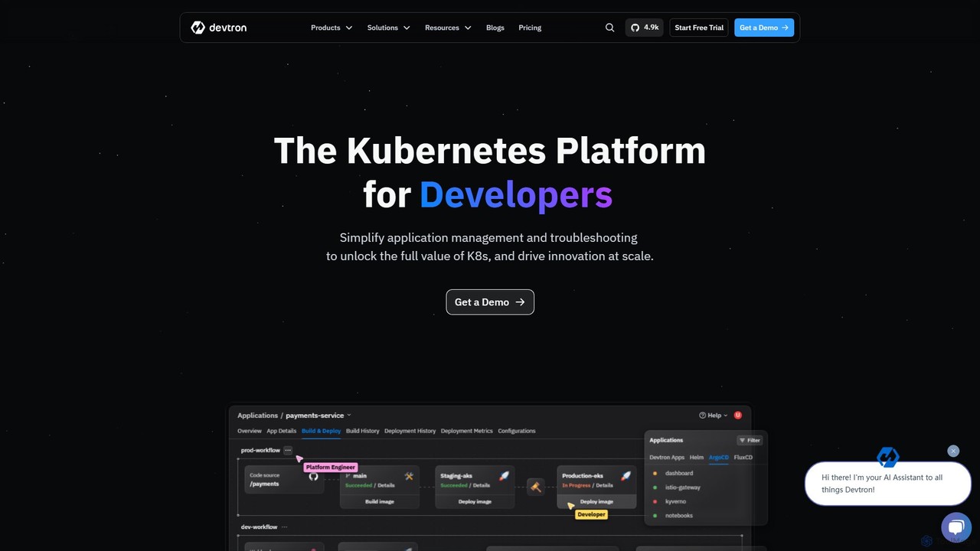This screenshot has height=551, width=980.
Task: Click the Applications breadcrumb link
Action: coord(257,416)
